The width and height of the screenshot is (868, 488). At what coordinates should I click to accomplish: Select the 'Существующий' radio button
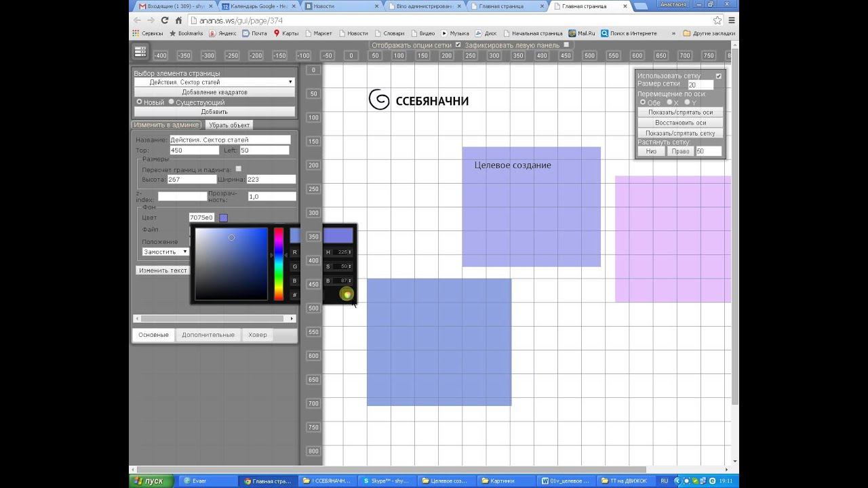click(172, 102)
